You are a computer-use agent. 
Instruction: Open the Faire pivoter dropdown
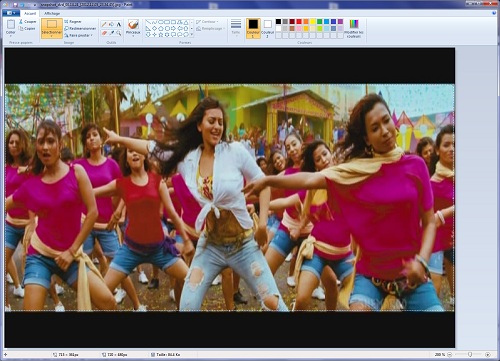click(79, 35)
